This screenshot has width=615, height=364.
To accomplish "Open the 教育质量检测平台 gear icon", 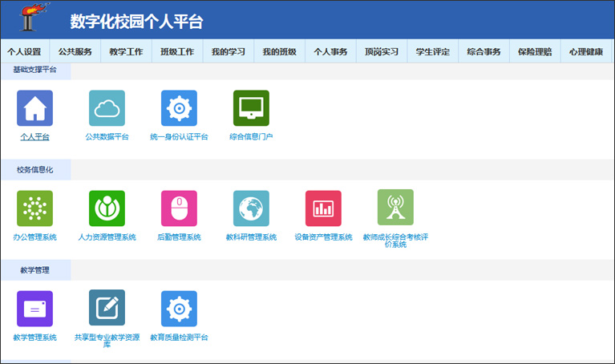I will [179, 309].
